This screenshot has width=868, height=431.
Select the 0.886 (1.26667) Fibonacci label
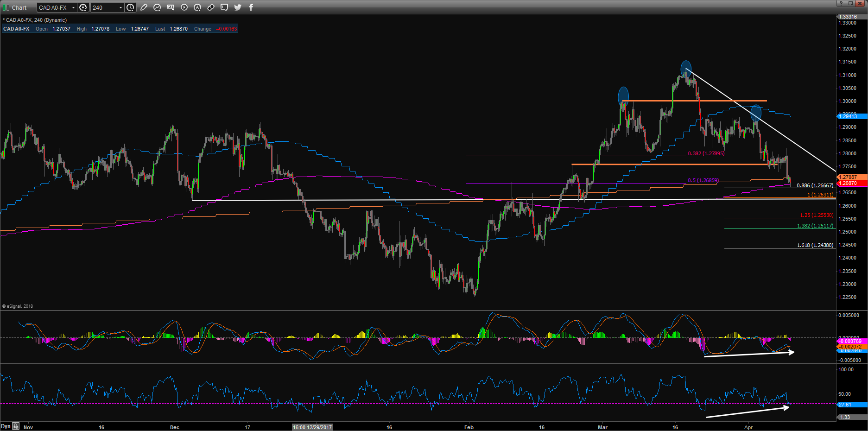pyautogui.click(x=815, y=185)
